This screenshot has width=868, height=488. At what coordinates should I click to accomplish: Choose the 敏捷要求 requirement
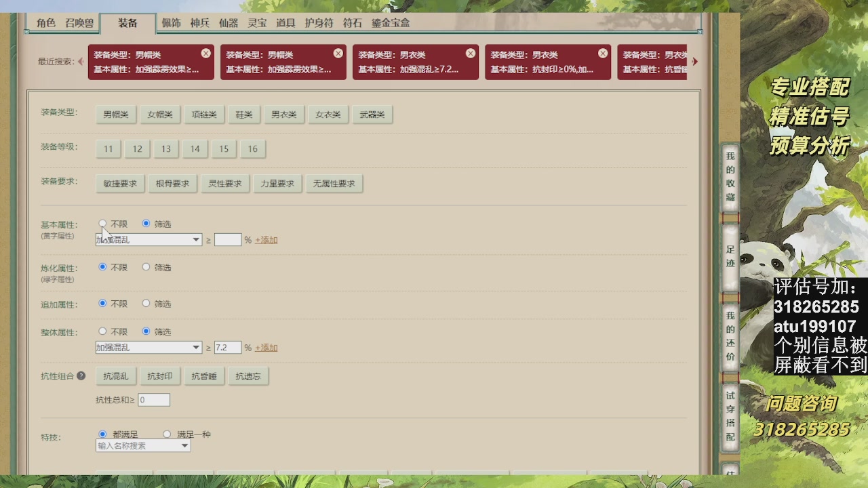pyautogui.click(x=120, y=184)
